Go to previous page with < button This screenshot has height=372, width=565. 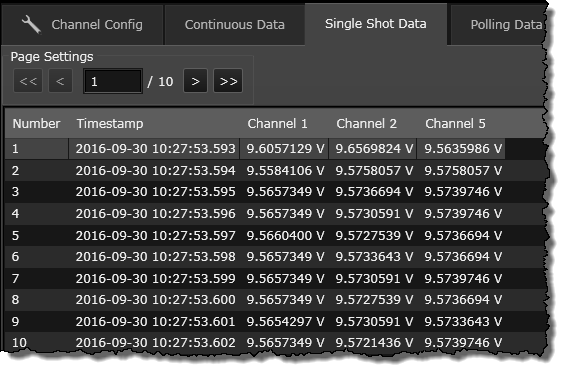coord(60,81)
